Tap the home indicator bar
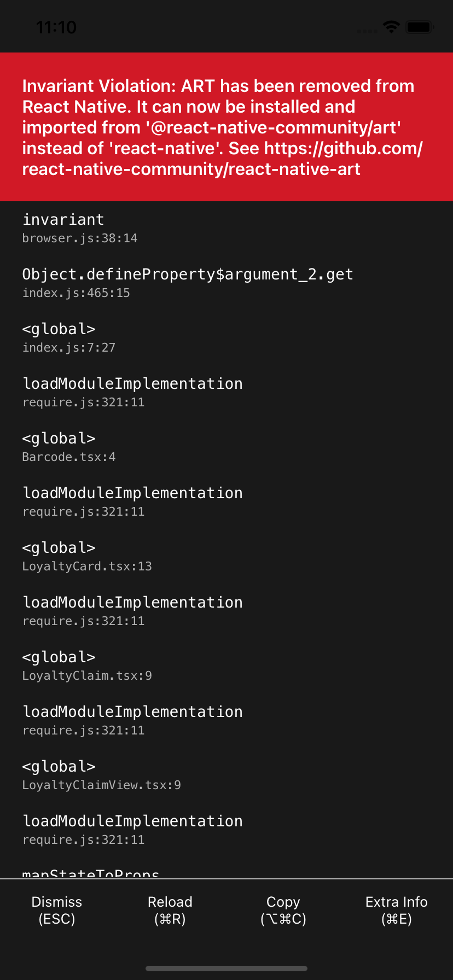453x980 pixels. (x=226, y=969)
